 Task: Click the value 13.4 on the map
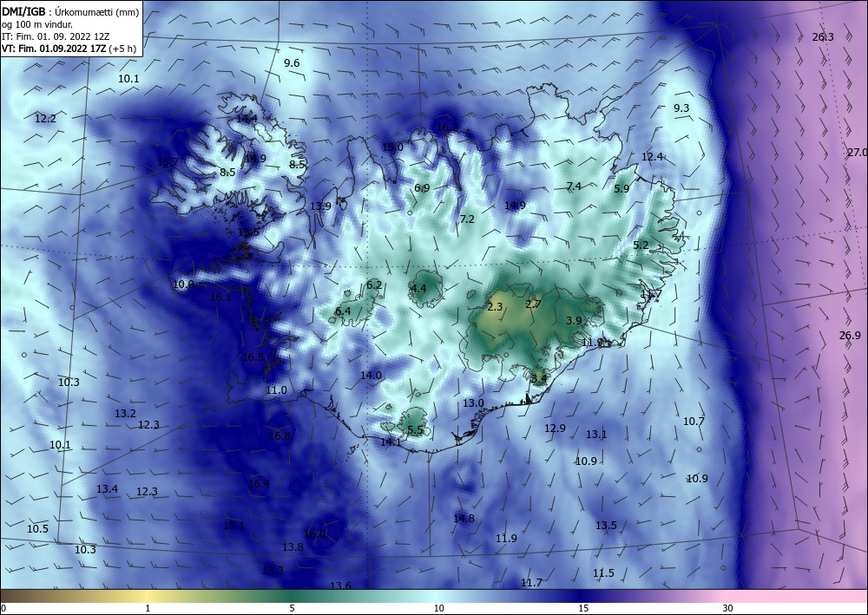(107, 488)
